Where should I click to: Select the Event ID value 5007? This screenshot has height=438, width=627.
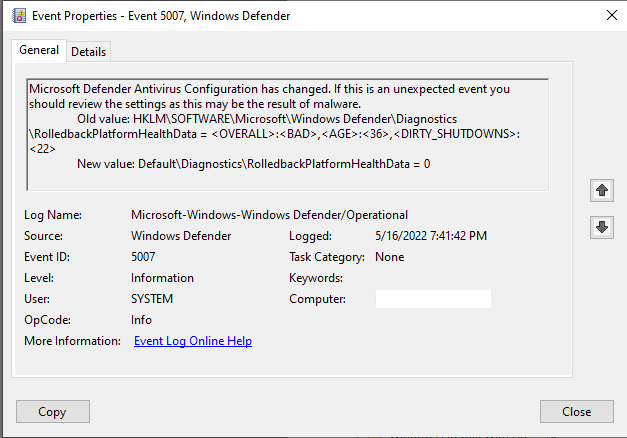point(143,257)
